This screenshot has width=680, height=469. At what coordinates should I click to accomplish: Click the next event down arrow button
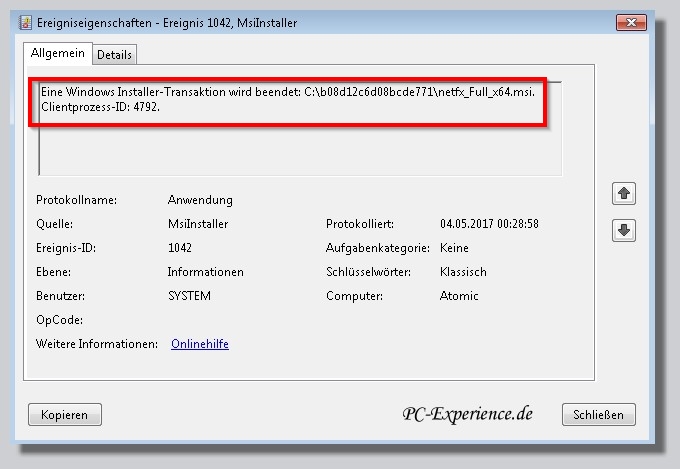point(623,230)
